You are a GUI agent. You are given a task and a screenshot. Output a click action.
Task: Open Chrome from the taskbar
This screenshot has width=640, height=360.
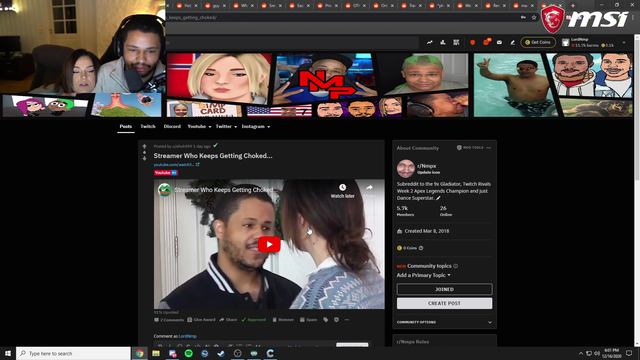140,353
